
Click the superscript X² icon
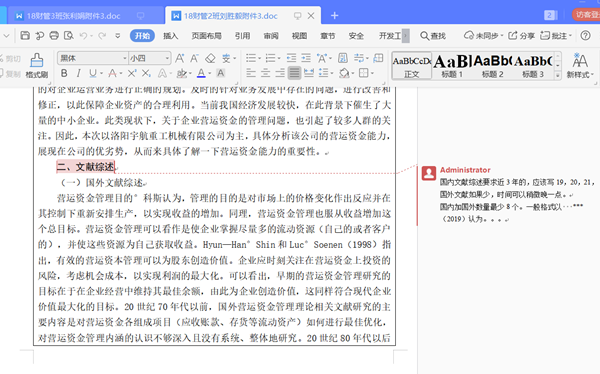pos(132,73)
